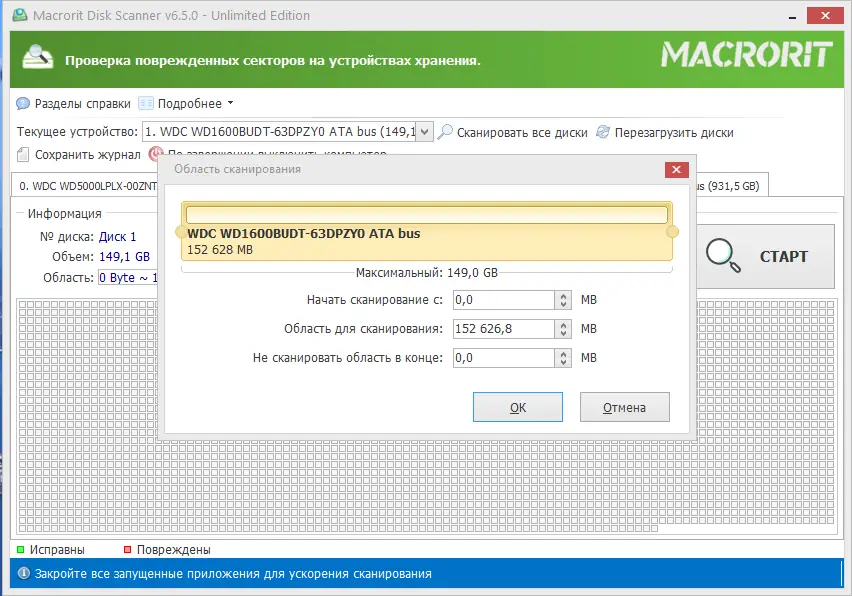Click the Перезагрузить диски refresh icon
The height and width of the screenshot is (596, 852).
[x=603, y=132]
